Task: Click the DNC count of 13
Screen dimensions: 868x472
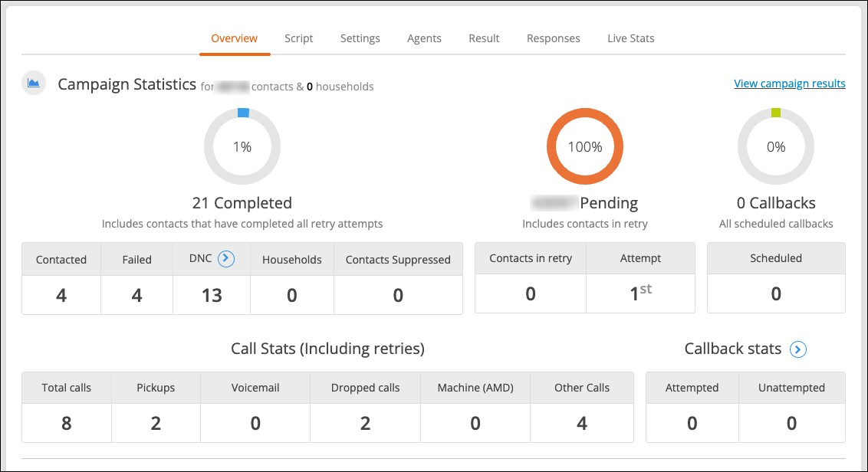Action: tap(212, 296)
